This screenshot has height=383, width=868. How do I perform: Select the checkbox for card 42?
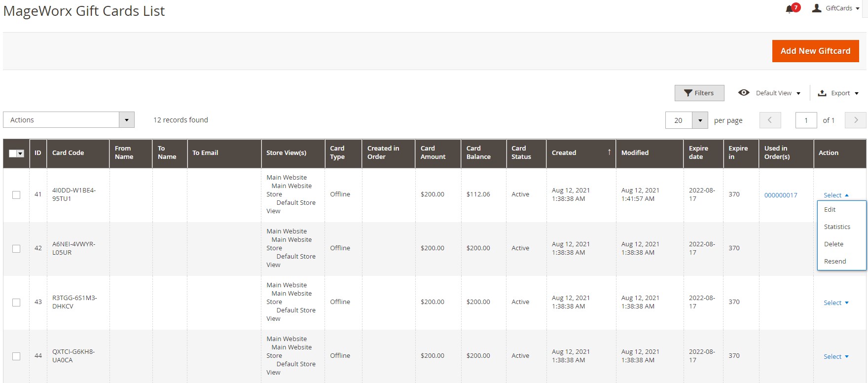pos(16,249)
